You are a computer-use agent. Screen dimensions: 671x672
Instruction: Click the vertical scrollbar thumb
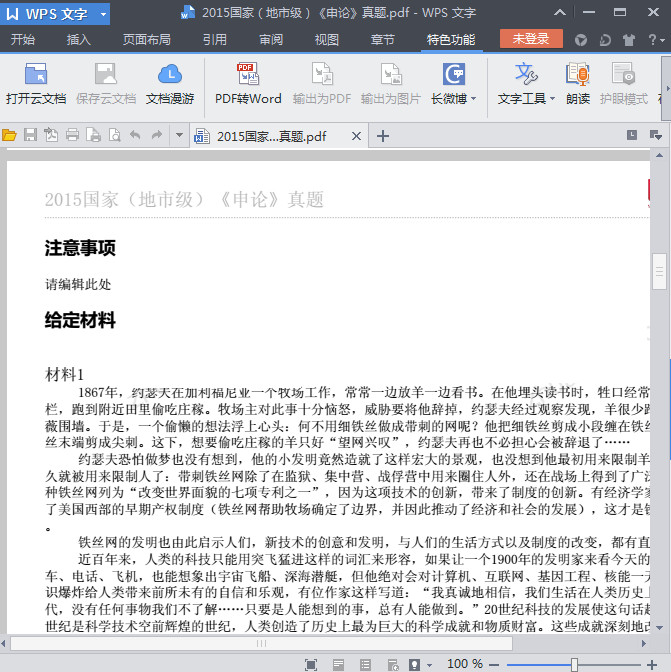click(x=659, y=271)
